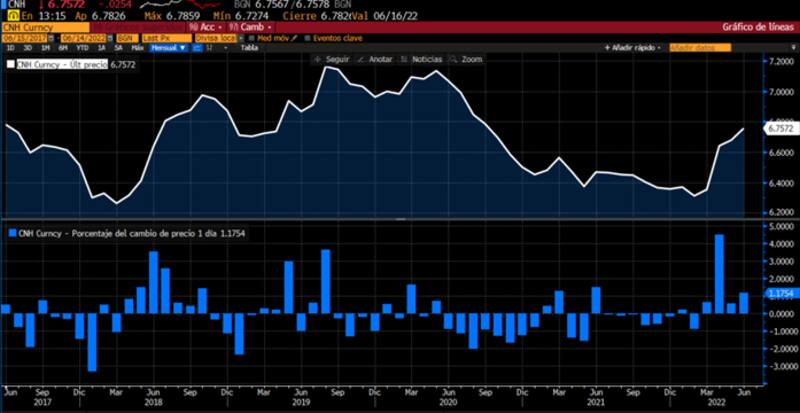Enable the Eventos clave checkbox
800x413 pixels.
tap(304, 37)
